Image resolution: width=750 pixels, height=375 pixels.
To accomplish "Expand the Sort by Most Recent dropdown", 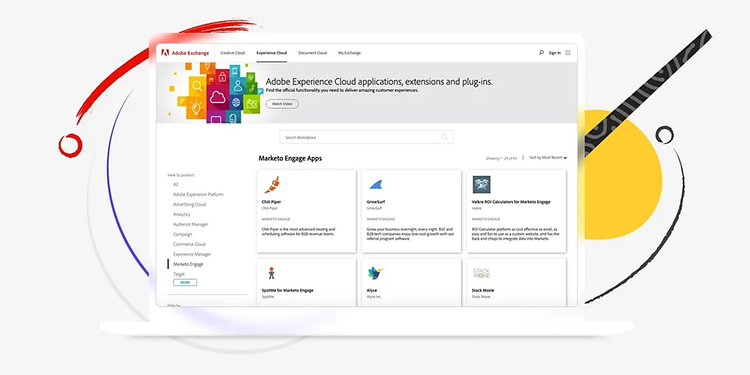I will tap(548, 158).
